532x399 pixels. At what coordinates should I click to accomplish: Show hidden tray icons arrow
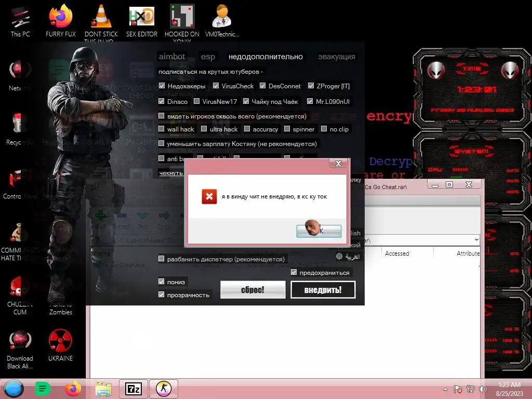tap(445, 389)
